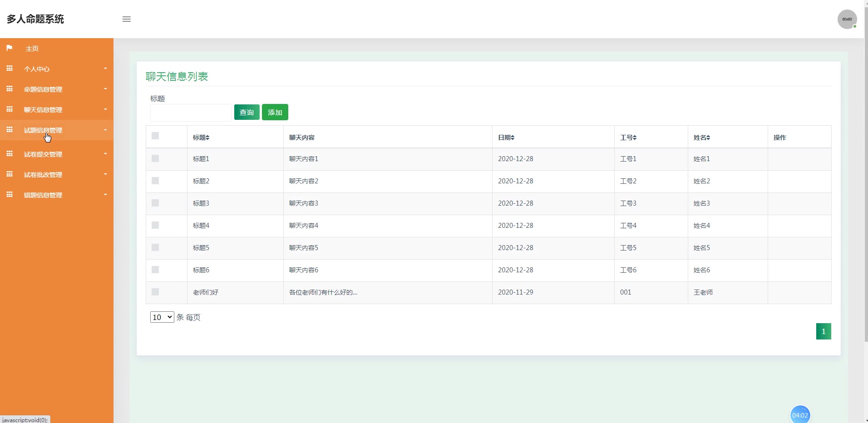
Task: Click the flag icon beside 主页
Action: tap(10, 48)
